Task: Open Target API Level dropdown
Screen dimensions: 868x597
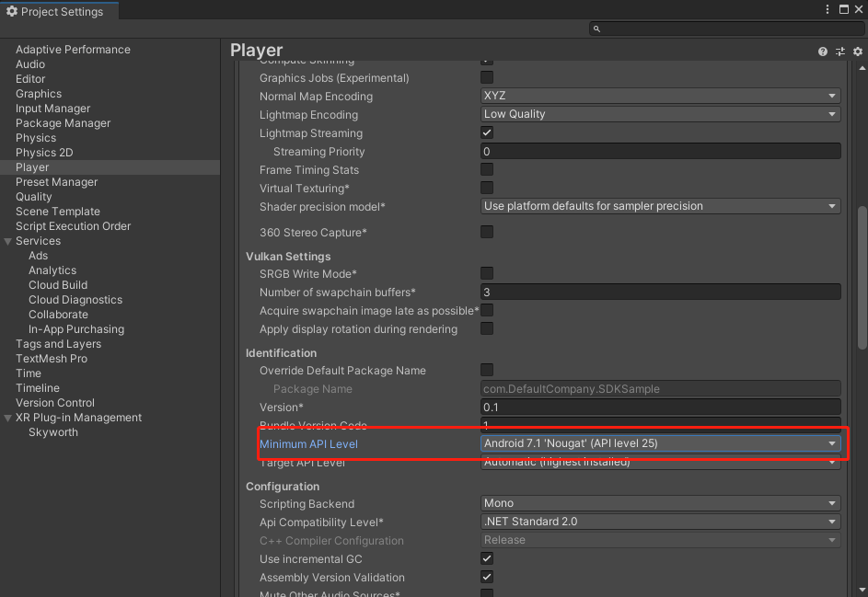Action: click(x=660, y=462)
